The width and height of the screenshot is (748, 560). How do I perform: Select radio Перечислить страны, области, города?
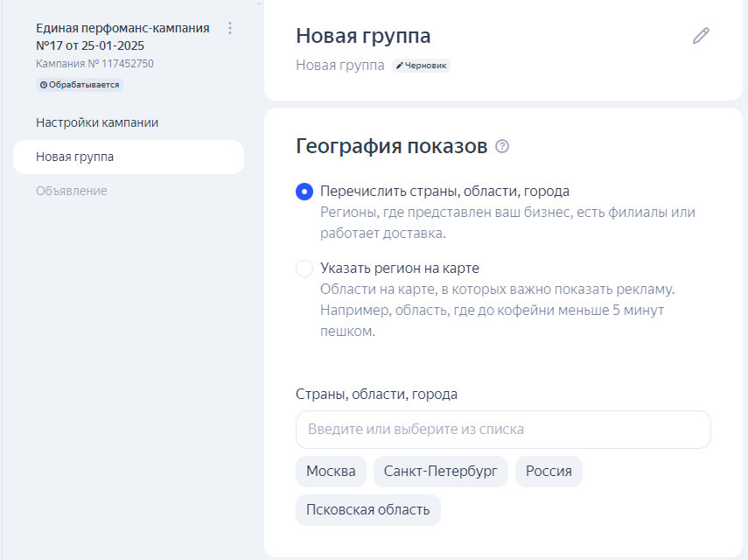[x=304, y=192]
